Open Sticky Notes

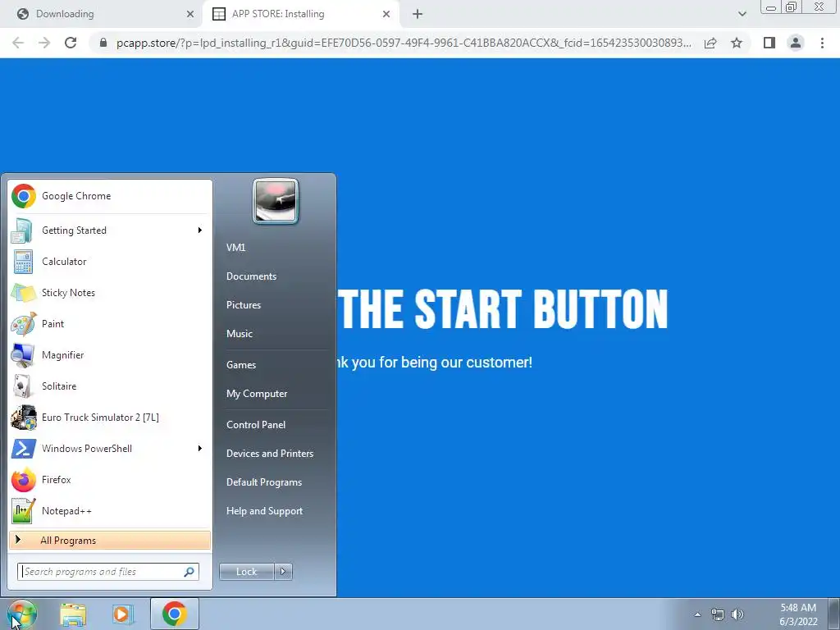(x=110, y=293)
